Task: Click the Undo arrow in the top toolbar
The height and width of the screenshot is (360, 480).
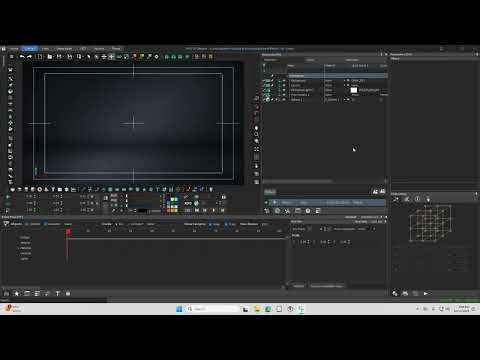Action: coord(22,57)
